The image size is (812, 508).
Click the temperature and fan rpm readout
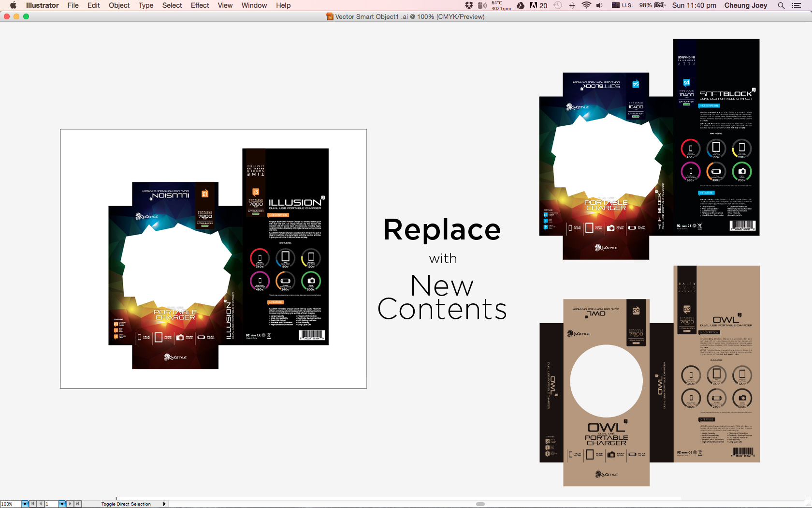pyautogui.click(x=501, y=5)
